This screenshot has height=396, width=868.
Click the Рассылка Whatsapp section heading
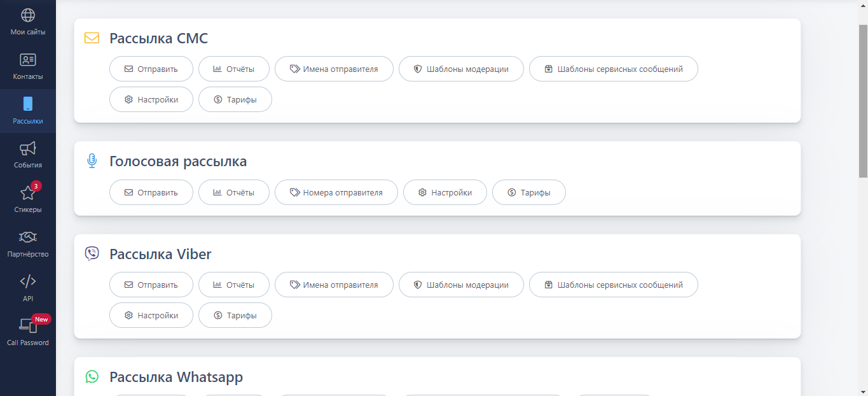(176, 377)
